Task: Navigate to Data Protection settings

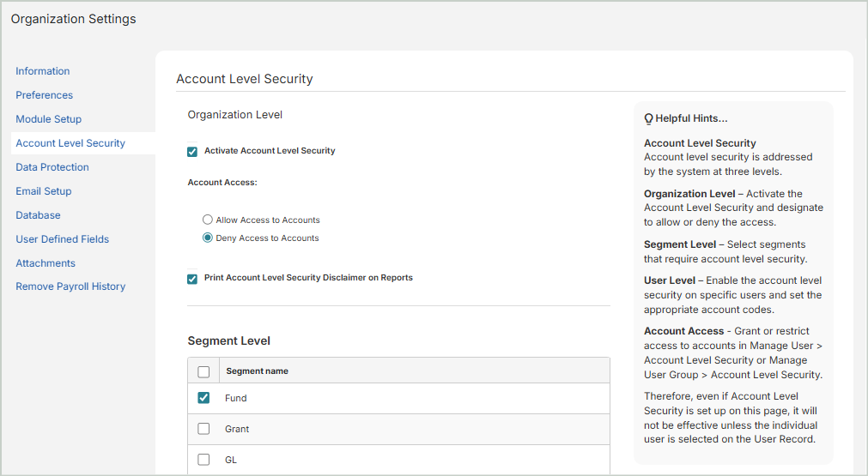Action: click(52, 167)
